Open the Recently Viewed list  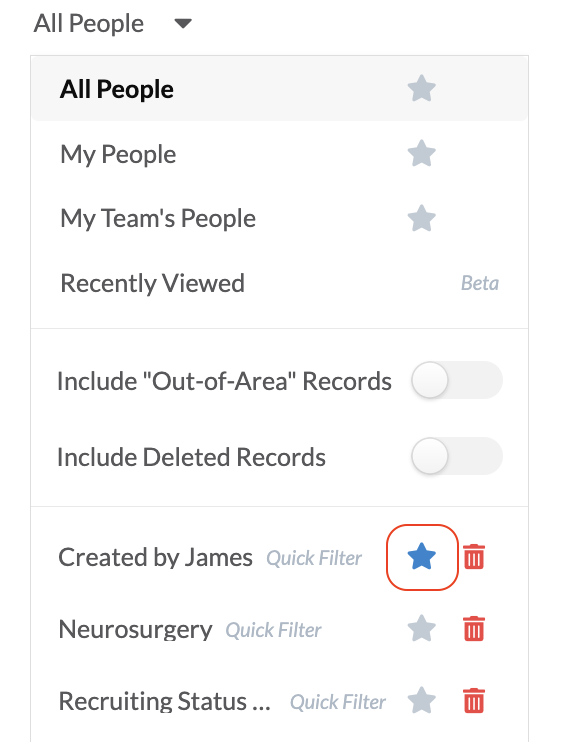point(279,283)
